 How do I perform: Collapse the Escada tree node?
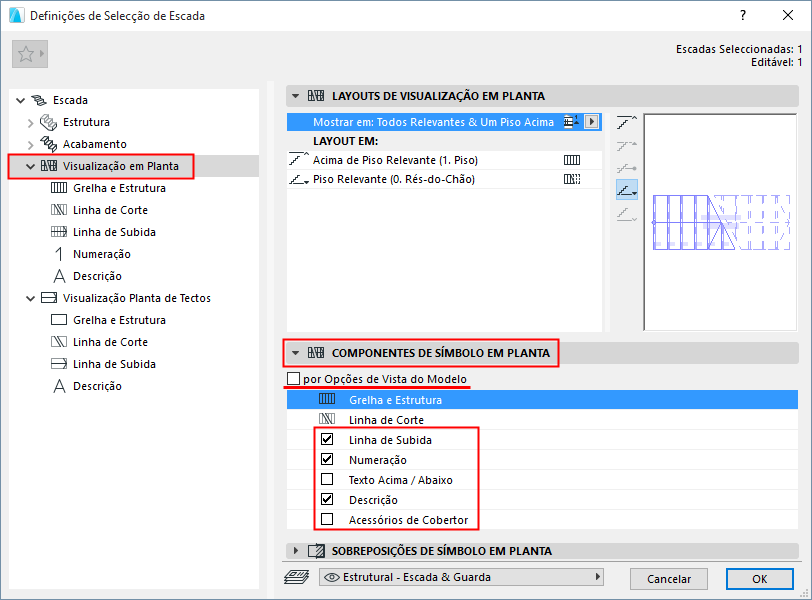pos(21,100)
